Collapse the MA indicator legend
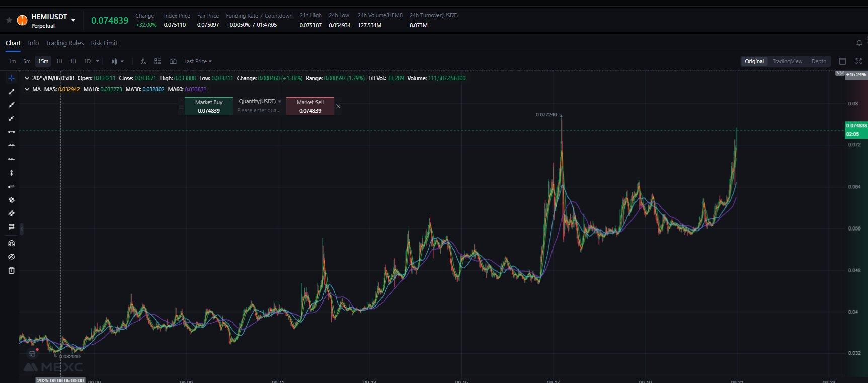 [x=27, y=89]
